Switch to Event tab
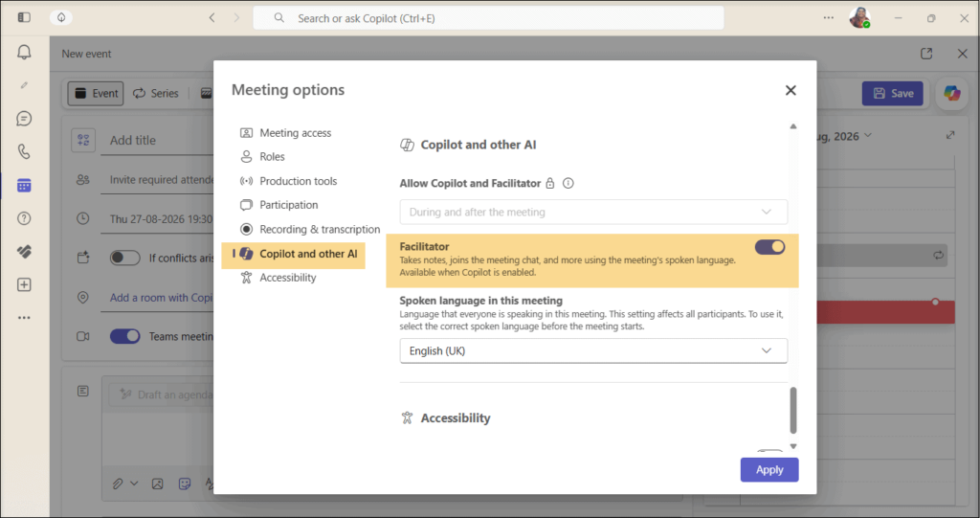This screenshot has height=518, width=980. click(x=96, y=93)
